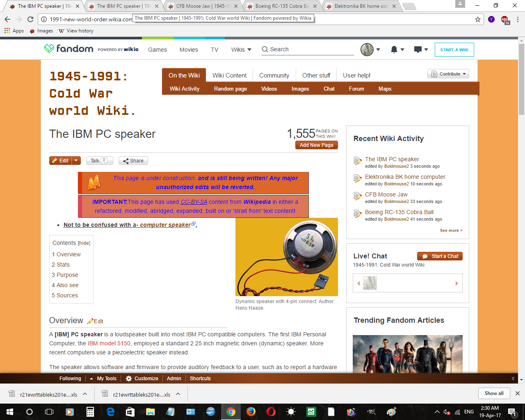
Task: Open Microsoft Edge from the taskbar
Action: click(110, 412)
